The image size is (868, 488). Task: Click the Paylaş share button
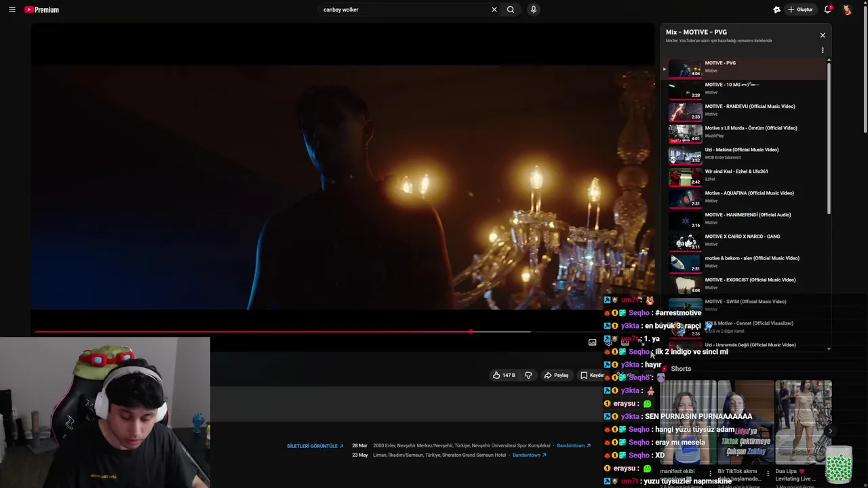[556, 375]
